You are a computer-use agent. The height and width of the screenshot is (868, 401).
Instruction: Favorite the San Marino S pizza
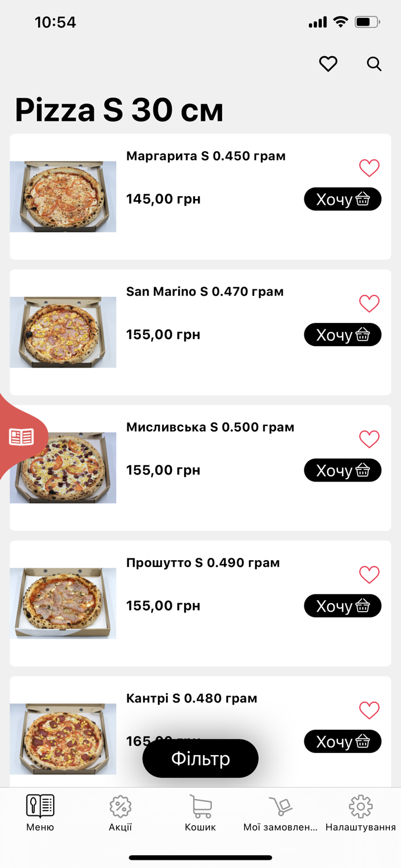coord(369,303)
